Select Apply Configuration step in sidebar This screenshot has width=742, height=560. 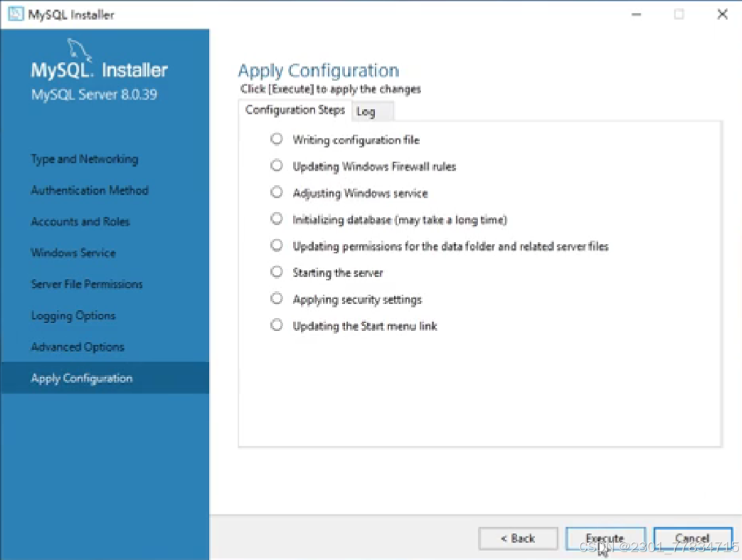click(105, 379)
